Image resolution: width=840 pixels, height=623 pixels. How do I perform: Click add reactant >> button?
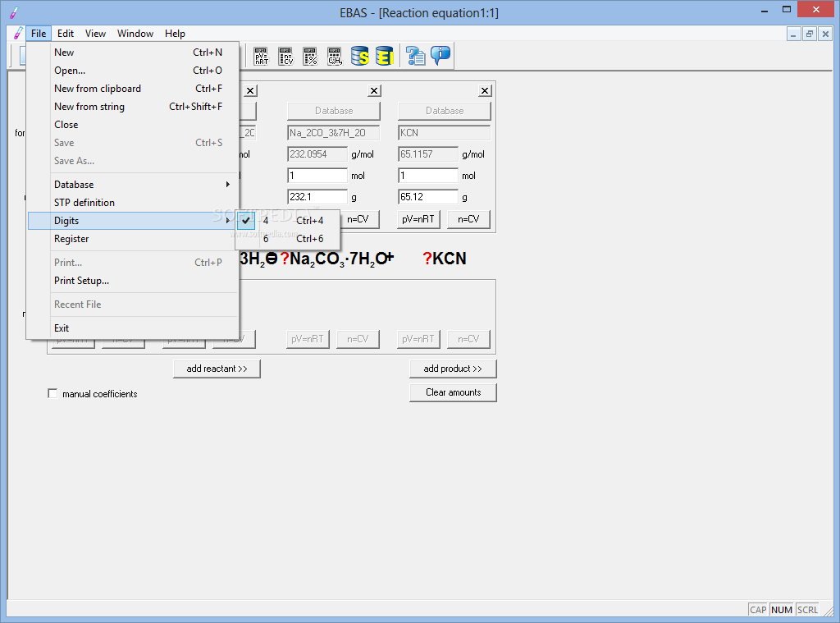pos(217,369)
